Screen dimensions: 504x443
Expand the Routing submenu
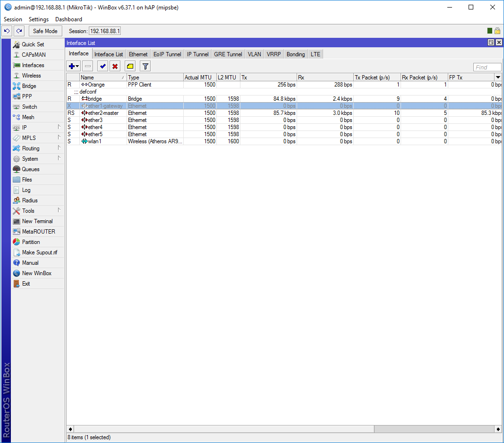(x=38, y=148)
